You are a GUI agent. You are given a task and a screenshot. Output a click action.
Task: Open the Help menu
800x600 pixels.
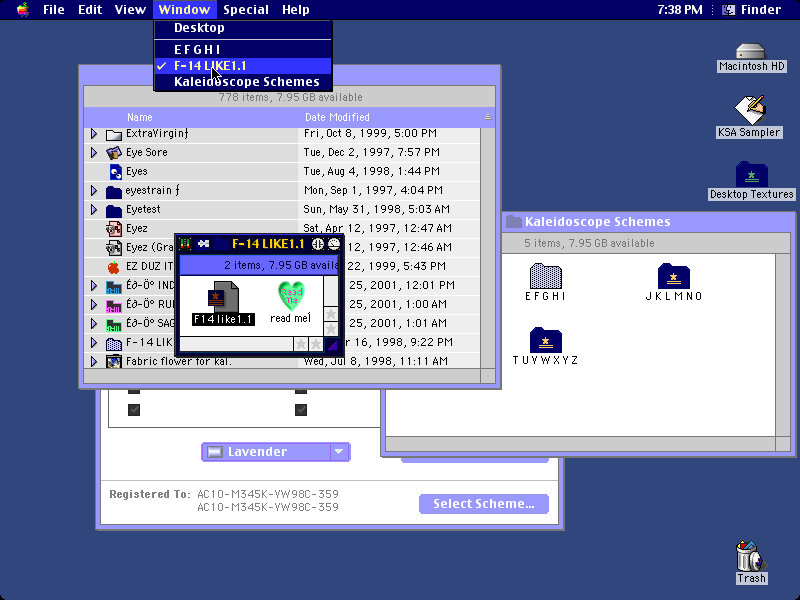[x=296, y=10]
